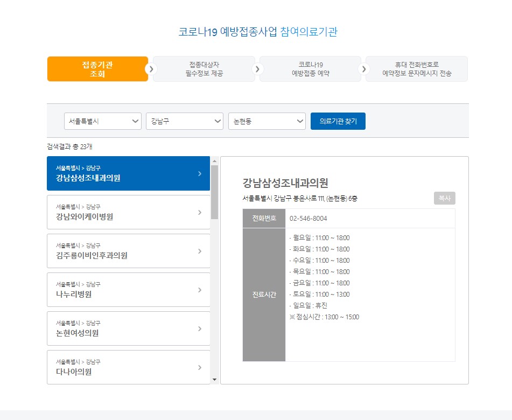Click the 목요일 : 11:00 ~ 18:00 hours line
Image resolution: width=512 pixels, height=420 pixels.
tap(319, 272)
